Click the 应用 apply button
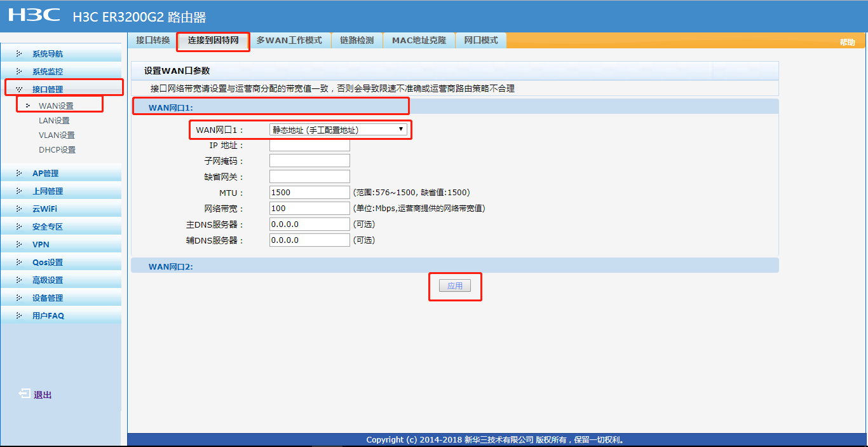The height and width of the screenshot is (447, 868). [x=455, y=285]
